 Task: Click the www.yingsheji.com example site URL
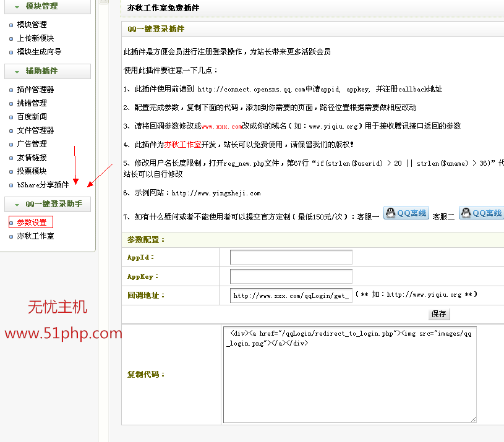216,193
